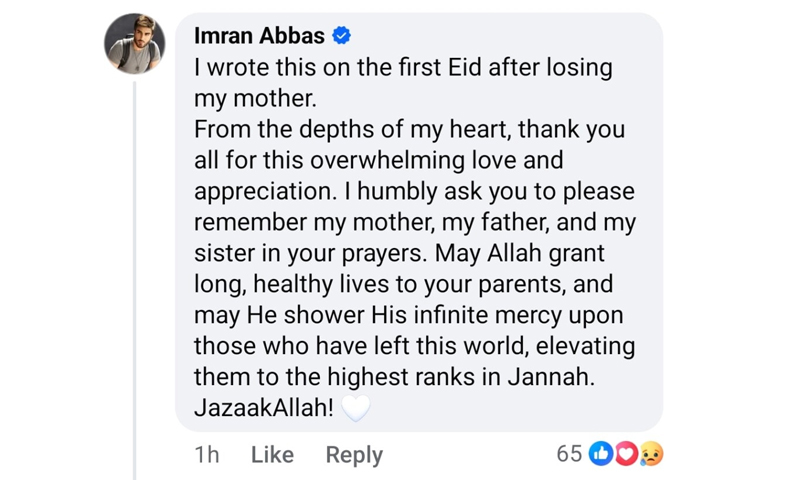Viewport: 800px width, 480px height.
Task: Open Imran Abbas's profile picture
Action: click(x=135, y=45)
